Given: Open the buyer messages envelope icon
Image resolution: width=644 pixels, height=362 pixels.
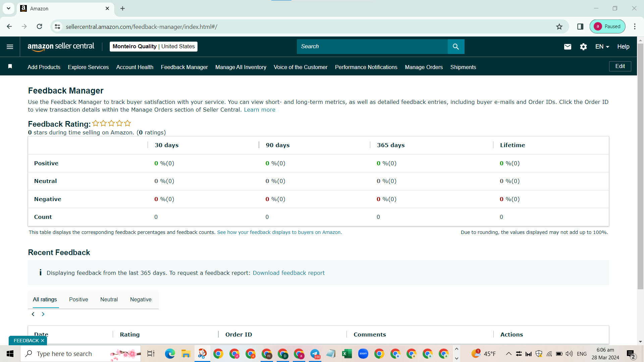Looking at the screenshot, I should click(x=568, y=47).
